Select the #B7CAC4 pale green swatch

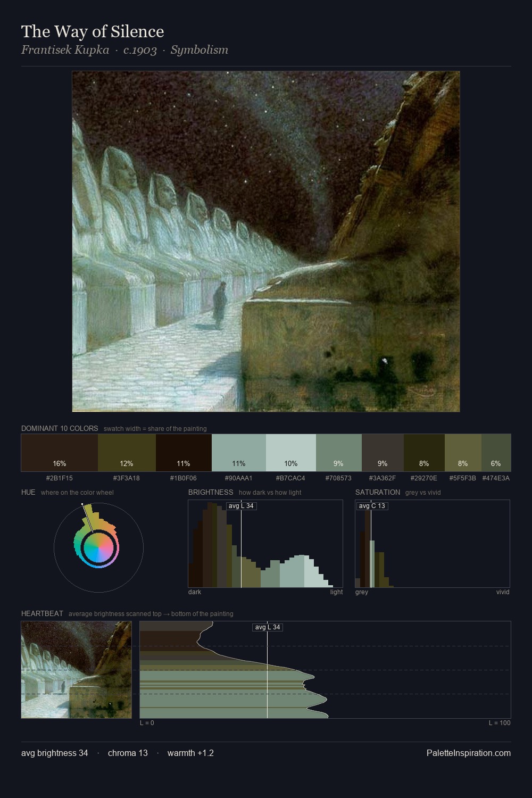coord(291,453)
